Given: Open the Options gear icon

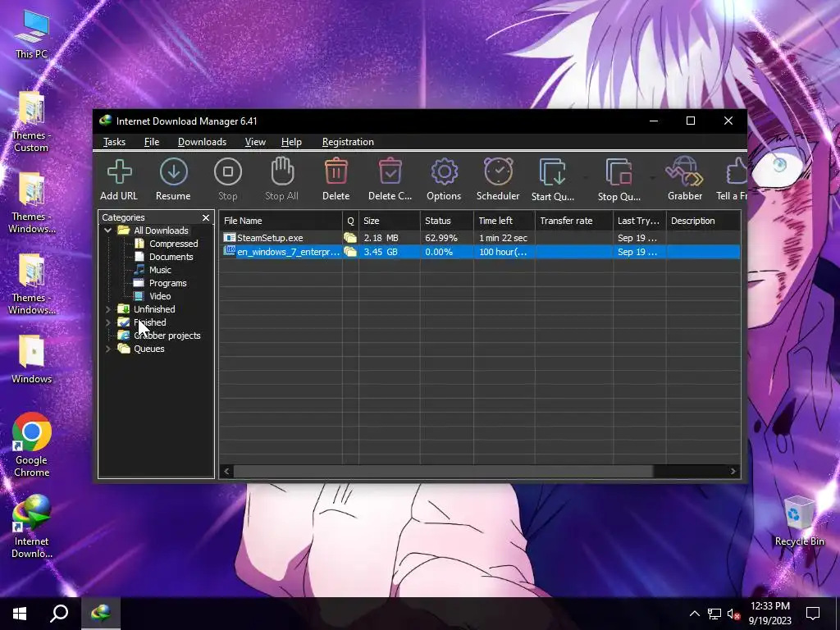Looking at the screenshot, I should [x=444, y=172].
